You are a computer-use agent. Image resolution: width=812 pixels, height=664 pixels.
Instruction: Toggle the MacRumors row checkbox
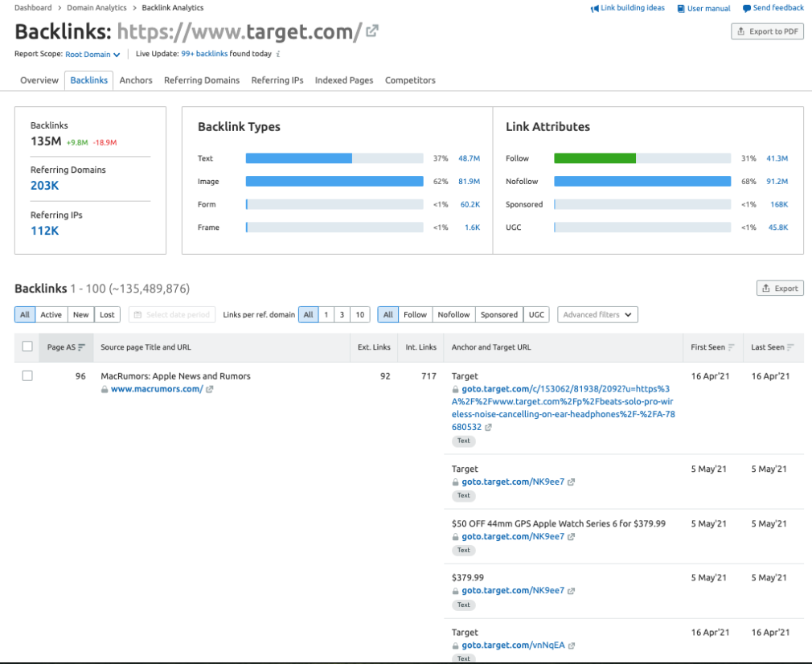coord(27,375)
